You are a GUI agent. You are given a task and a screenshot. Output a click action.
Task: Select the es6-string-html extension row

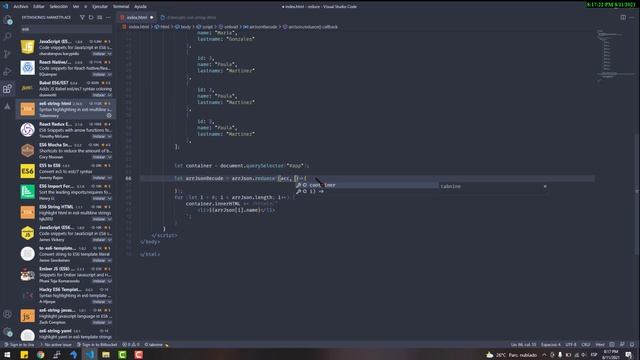coord(65,109)
